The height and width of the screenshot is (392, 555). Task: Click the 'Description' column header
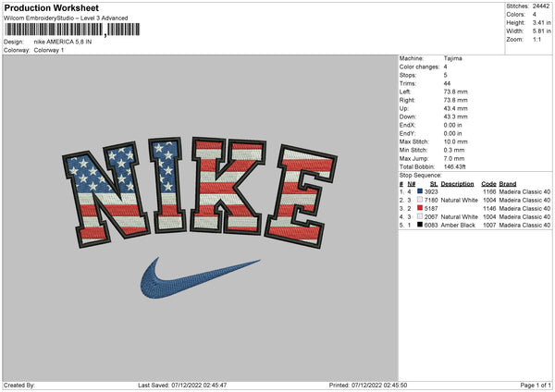pos(457,184)
